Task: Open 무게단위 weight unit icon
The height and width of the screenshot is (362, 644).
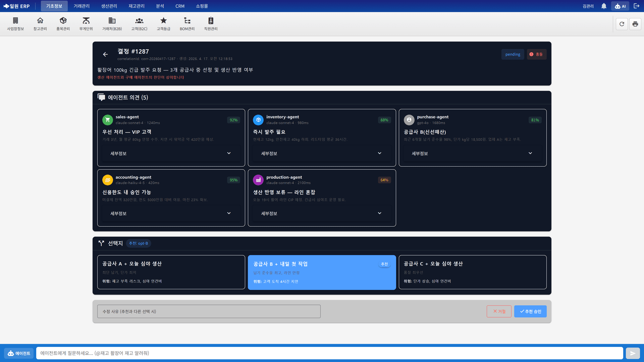Action: [86, 24]
